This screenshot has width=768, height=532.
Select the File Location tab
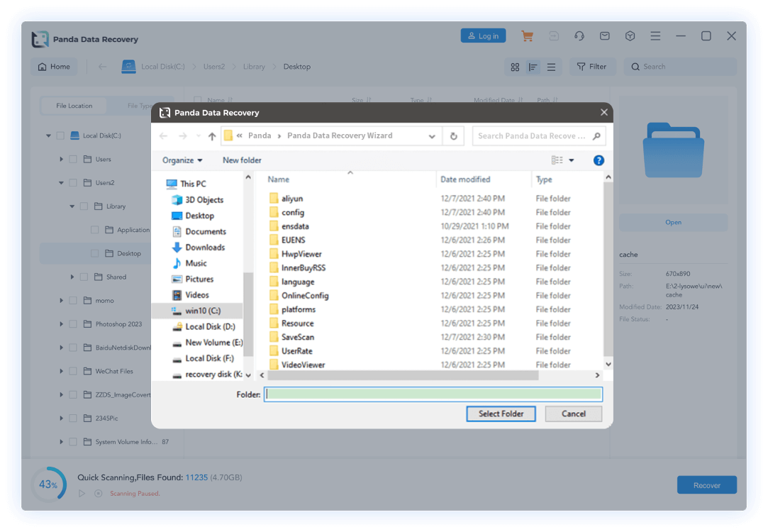74,106
